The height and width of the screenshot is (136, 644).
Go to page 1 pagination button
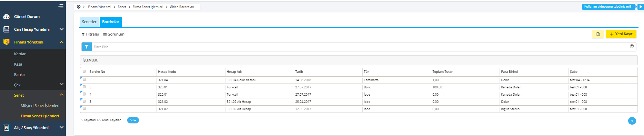[632, 121]
